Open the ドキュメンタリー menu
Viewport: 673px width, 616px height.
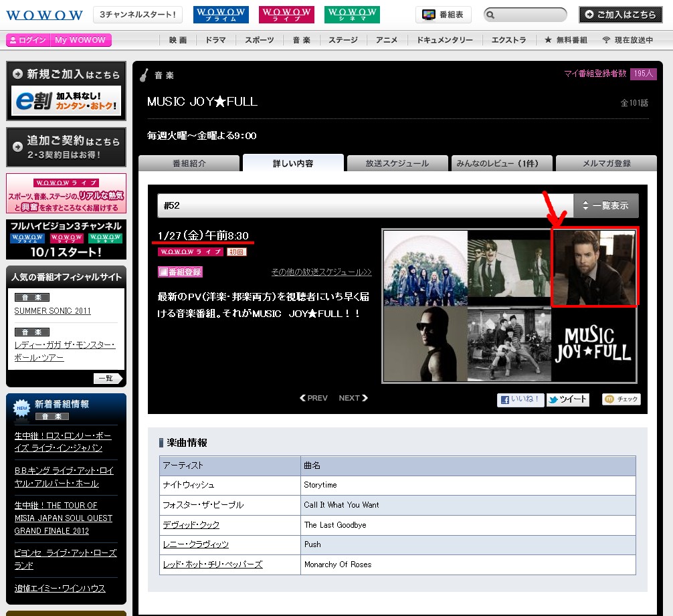[445, 40]
